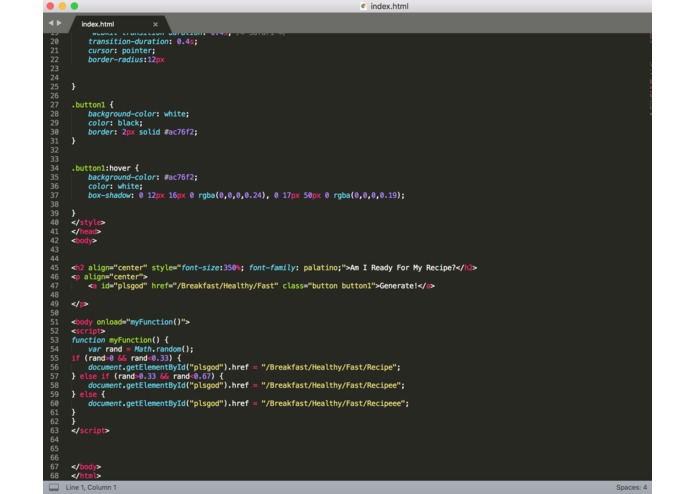Image resolution: width=695 pixels, height=494 pixels.
Task: Click the closing style tag
Action: [88, 222]
